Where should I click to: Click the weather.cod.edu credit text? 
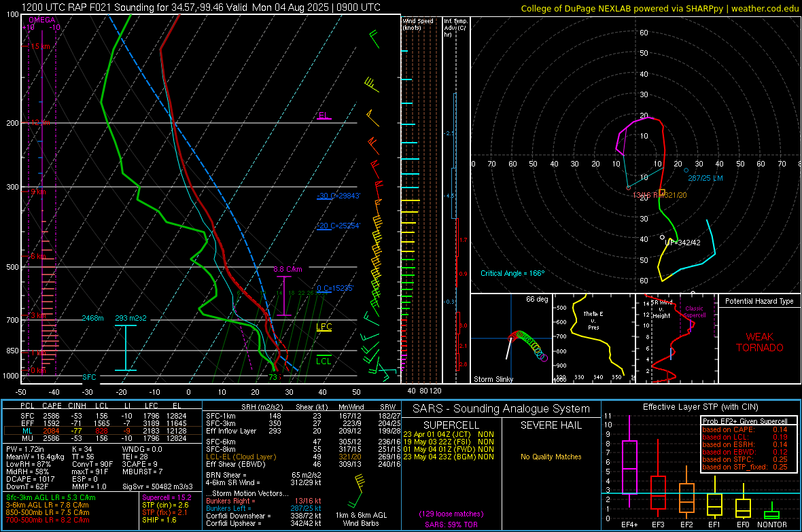(765, 9)
